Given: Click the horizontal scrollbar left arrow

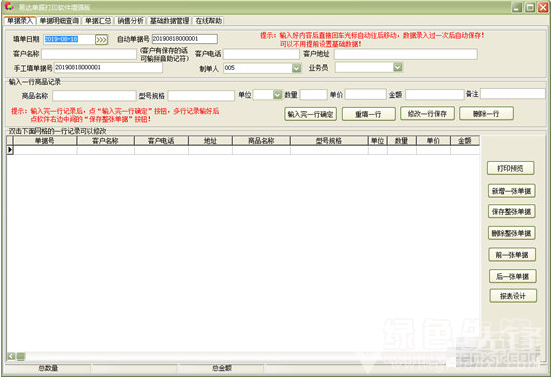Looking at the screenshot, I should pos(11,357).
